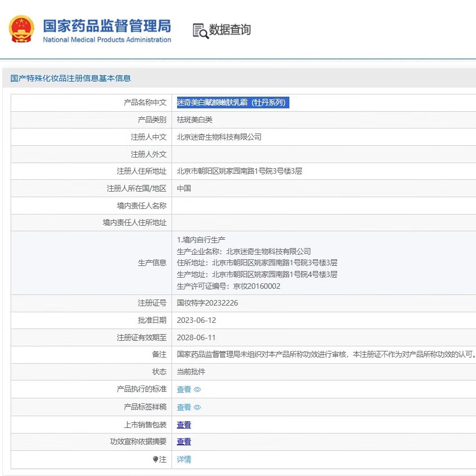Open the 详情 link in 注 row
Image resolution: width=476 pixels, height=476 pixels.
point(184,459)
